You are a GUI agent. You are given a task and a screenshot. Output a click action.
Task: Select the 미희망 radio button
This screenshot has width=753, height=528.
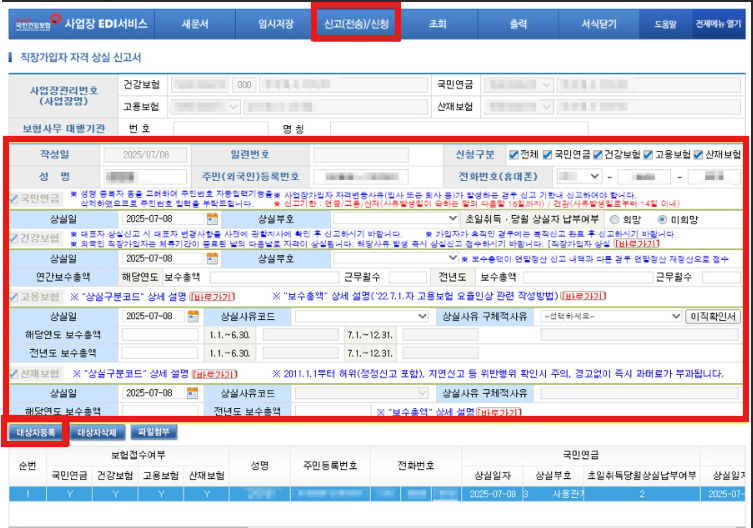coord(662,220)
